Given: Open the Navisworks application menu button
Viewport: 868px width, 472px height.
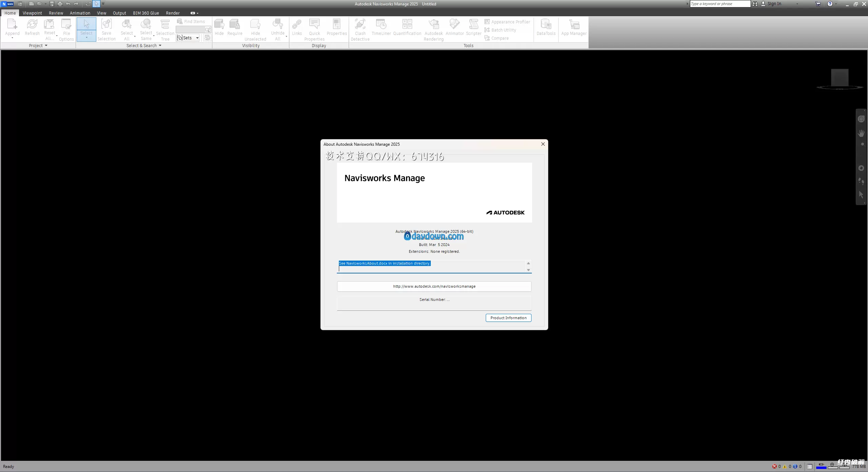Looking at the screenshot, I should (x=8, y=4).
